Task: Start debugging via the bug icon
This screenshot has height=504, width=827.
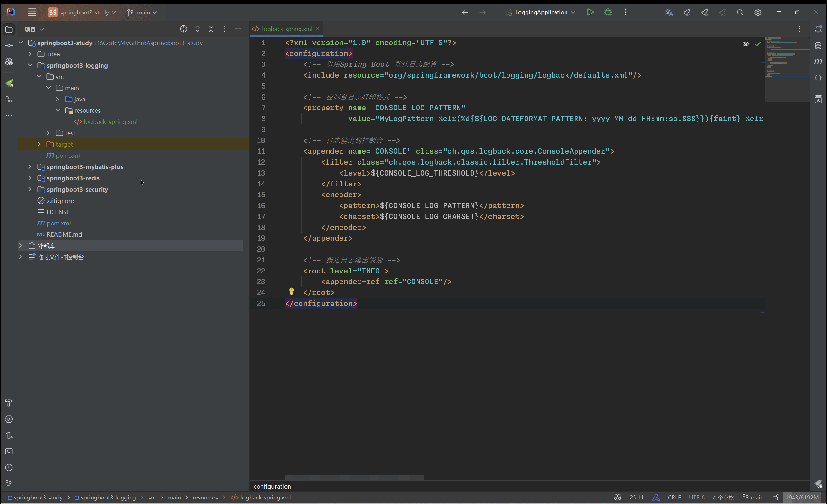Action: (x=607, y=12)
